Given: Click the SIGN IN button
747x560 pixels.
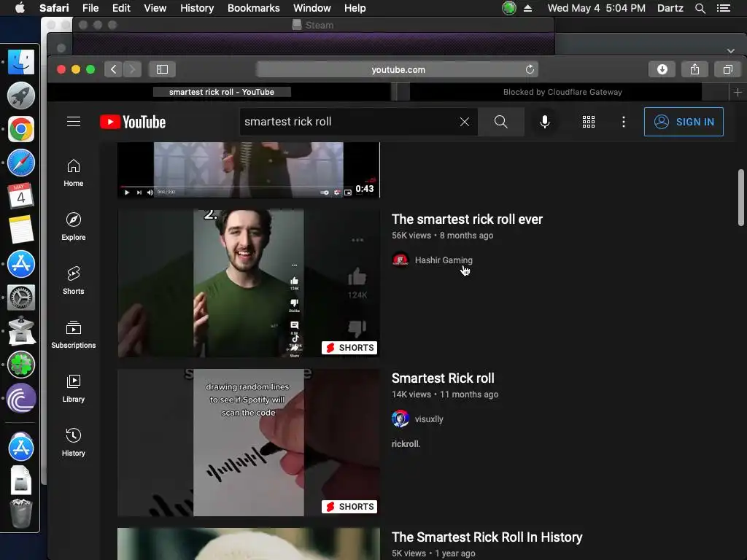Looking at the screenshot, I should [684, 122].
